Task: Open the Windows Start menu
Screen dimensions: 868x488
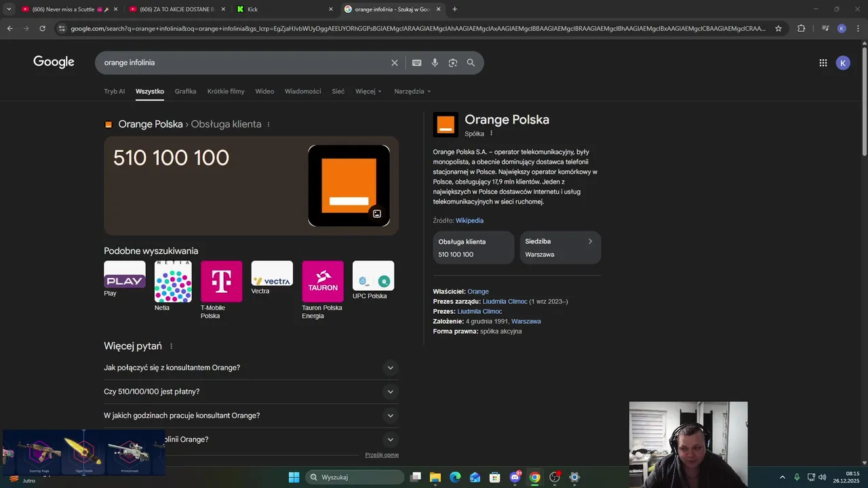Action: click(294, 477)
